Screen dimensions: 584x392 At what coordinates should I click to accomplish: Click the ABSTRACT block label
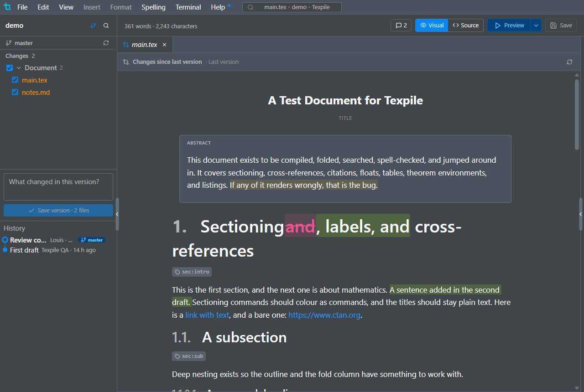199,143
